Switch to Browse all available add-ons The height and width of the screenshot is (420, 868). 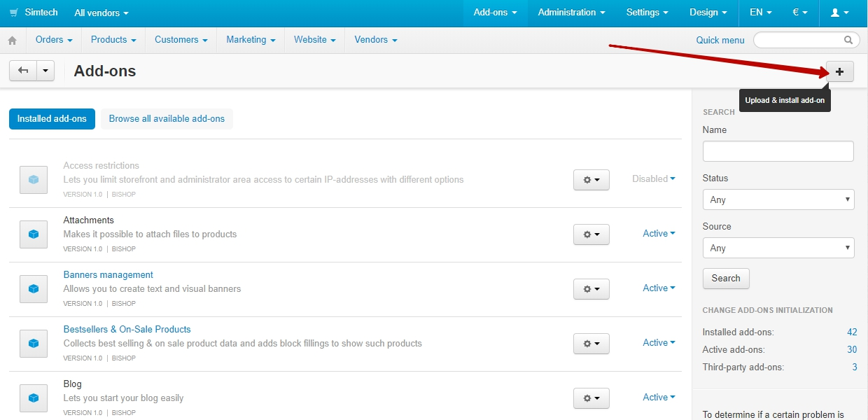click(x=167, y=119)
